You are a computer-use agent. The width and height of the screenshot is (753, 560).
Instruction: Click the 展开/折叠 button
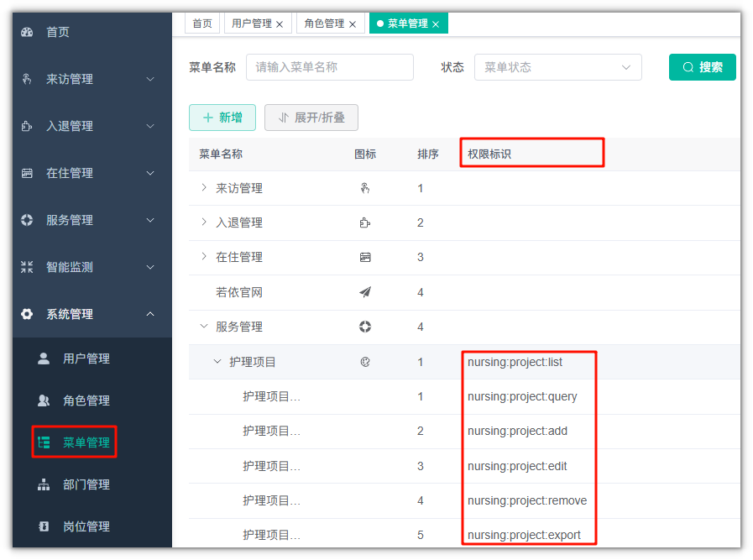311,118
